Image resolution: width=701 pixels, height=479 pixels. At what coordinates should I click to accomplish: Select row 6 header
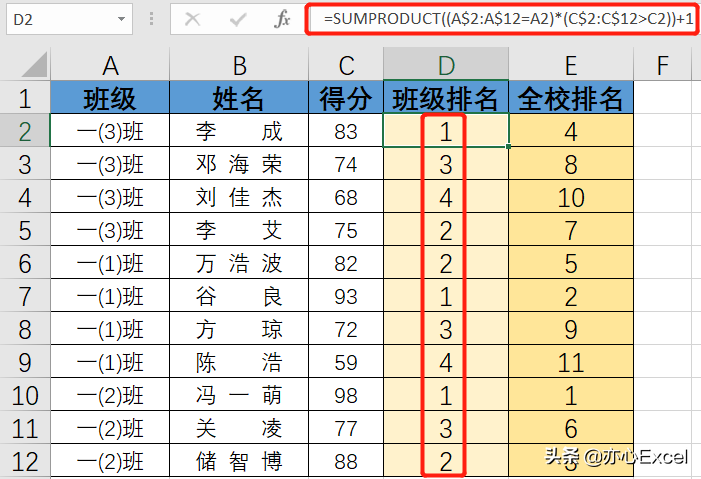pos(25,263)
